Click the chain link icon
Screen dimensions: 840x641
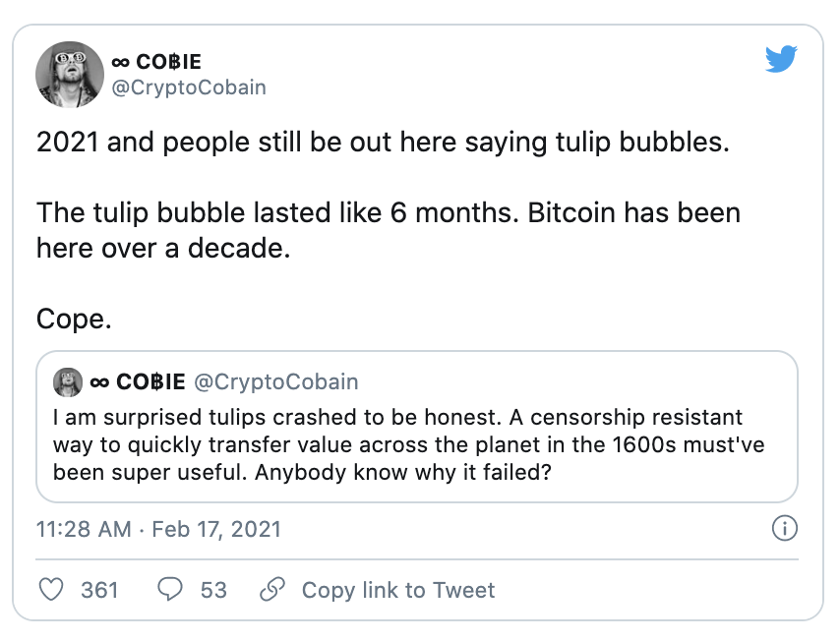270,590
